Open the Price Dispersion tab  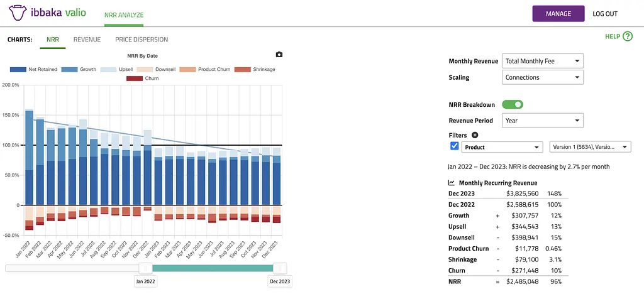click(142, 40)
